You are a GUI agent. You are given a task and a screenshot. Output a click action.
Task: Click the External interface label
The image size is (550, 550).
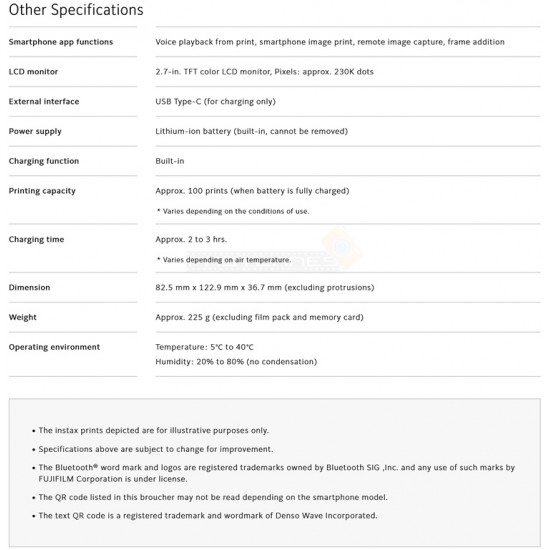point(44,101)
